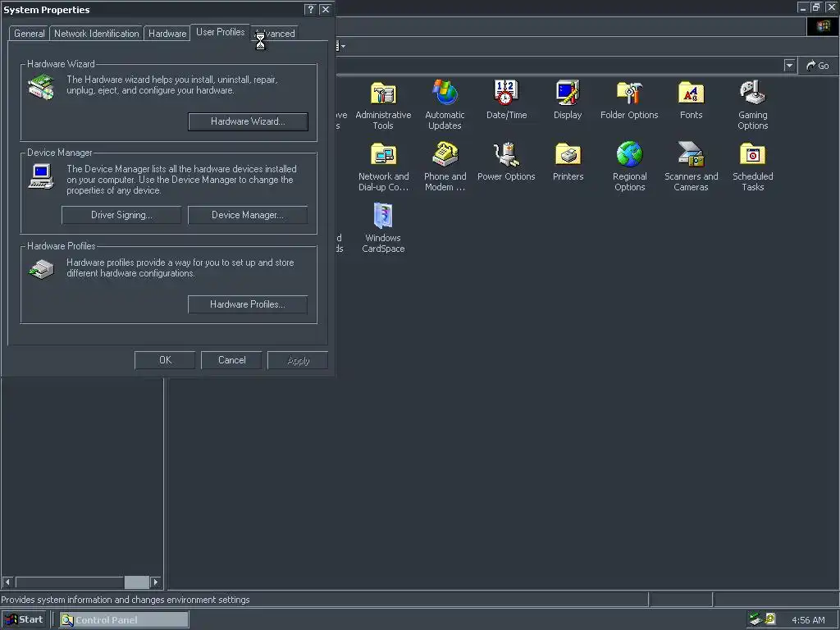Open the Device Manager button
This screenshot has width=840, height=630.
click(x=248, y=215)
